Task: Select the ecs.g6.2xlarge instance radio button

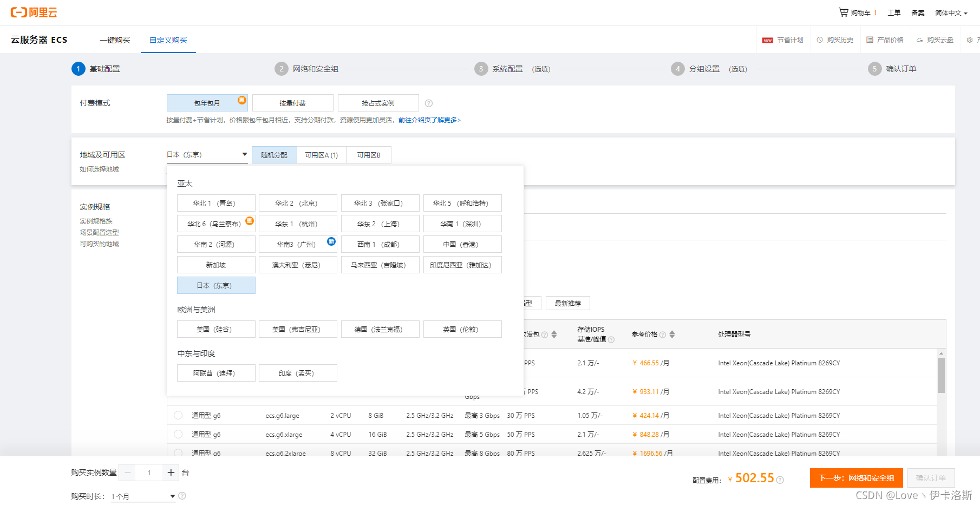Action: point(178,452)
